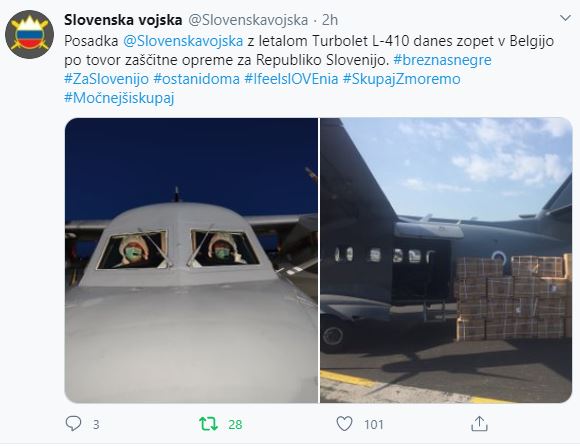Open the #ostanidoma hashtag
The image size is (580, 447).
(x=196, y=79)
